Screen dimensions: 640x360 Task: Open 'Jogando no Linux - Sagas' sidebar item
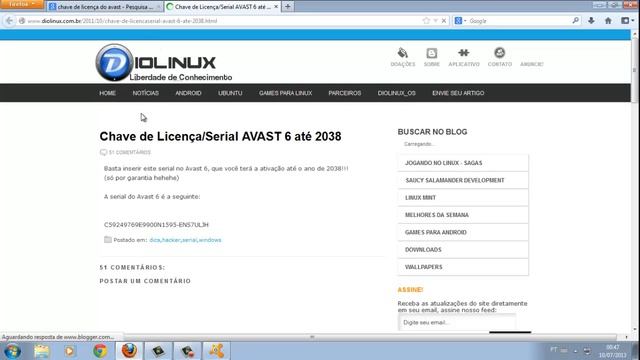tap(463, 163)
